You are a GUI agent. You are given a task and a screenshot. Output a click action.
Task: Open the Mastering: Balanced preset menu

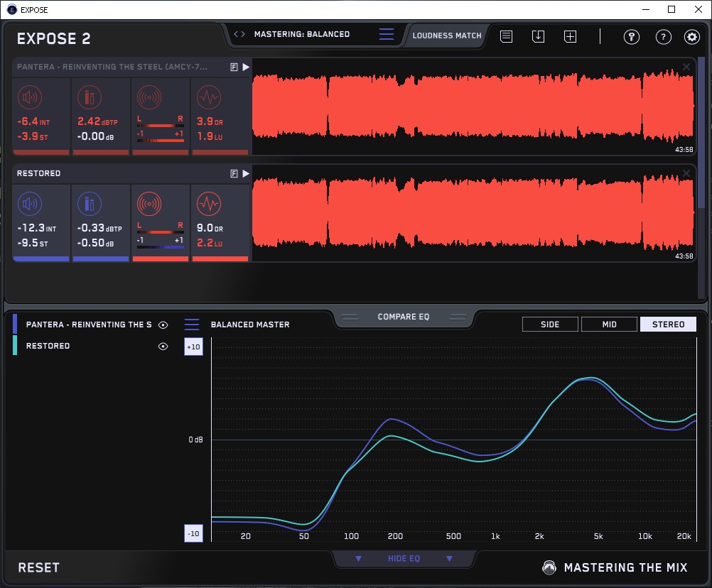tap(301, 34)
